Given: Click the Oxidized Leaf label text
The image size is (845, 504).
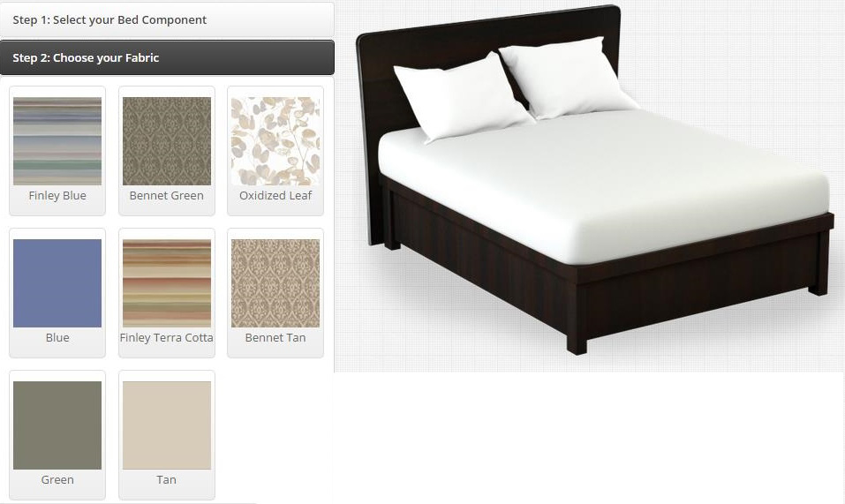Looking at the screenshot, I should [275, 195].
